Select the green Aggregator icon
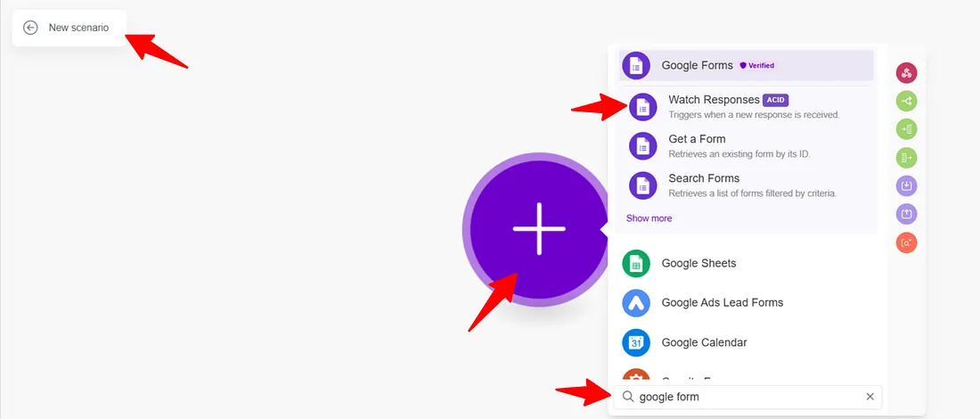Image resolution: width=980 pixels, height=419 pixels. (906, 158)
